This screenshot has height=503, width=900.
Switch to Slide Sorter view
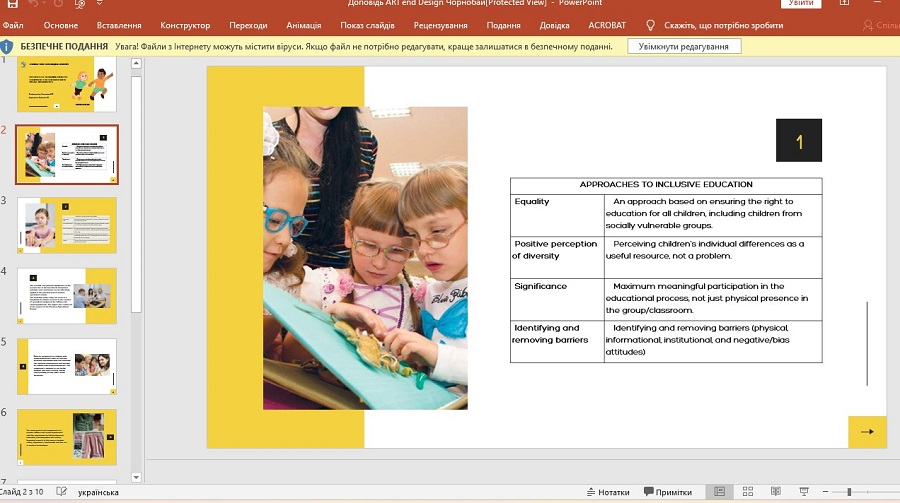tap(747, 492)
